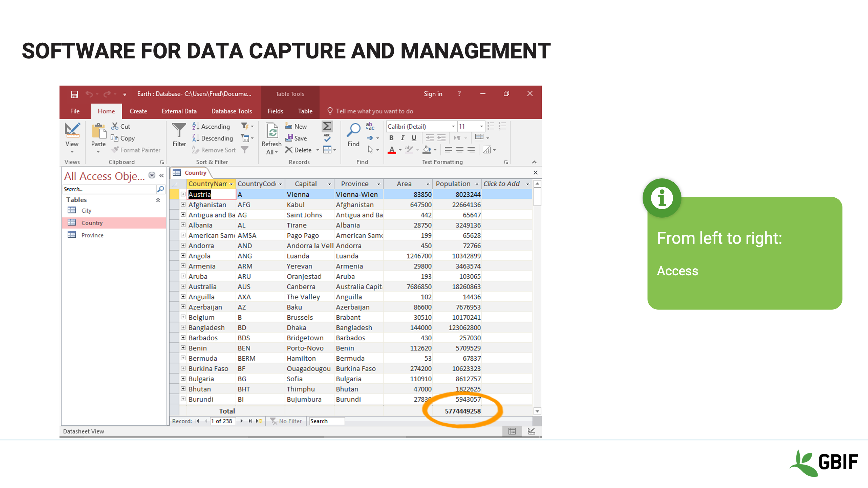This screenshot has height=488, width=868.
Task: Toggle Italic formatting
Action: click(402, 138)
